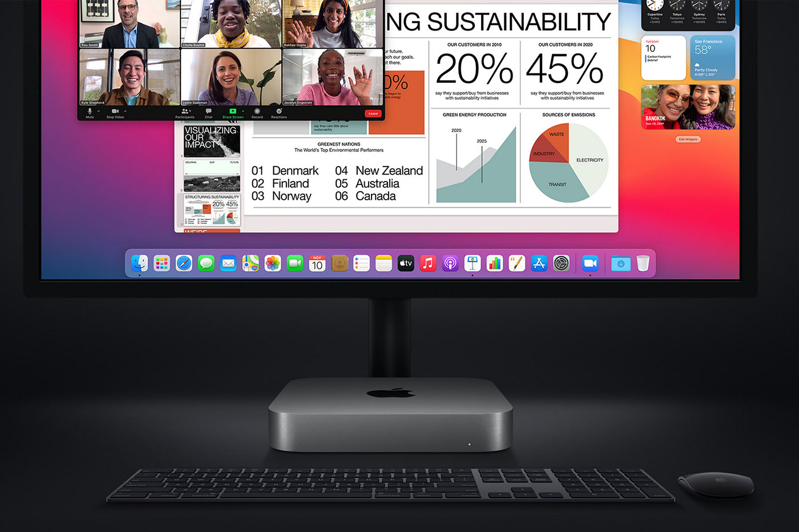Select the Visualizing Our Impact slide thumbnail
Screen dimensions: 799x532
coord(212,140)
